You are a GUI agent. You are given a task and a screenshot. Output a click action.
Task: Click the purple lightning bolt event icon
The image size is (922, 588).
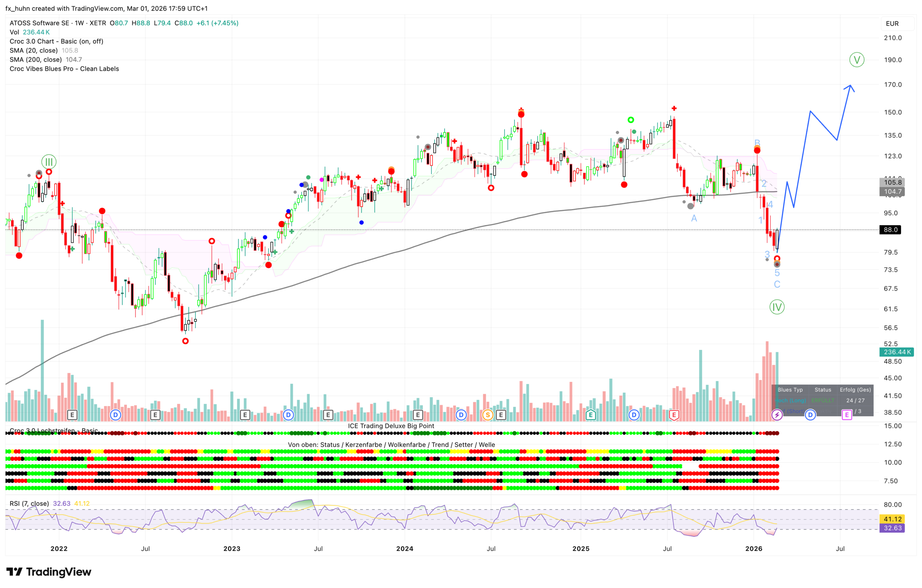click(777, 415)
